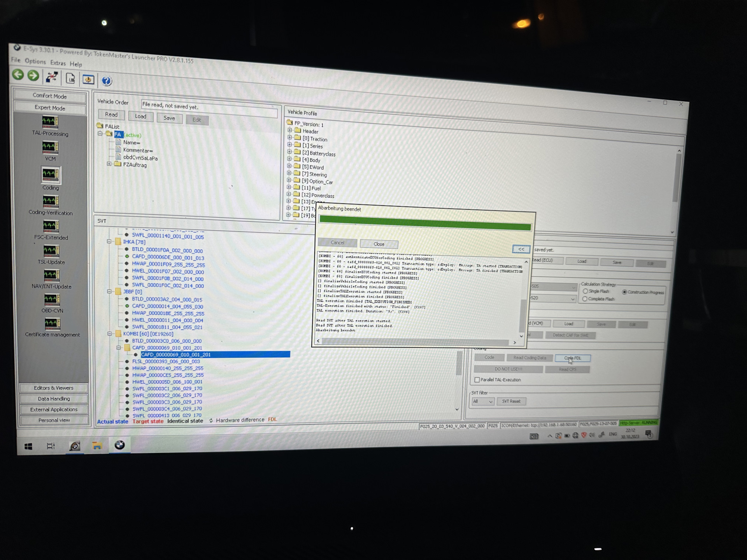Viewport: 747px width, 560px height.
Task: Open the VCM module icon
Action: 50,147
